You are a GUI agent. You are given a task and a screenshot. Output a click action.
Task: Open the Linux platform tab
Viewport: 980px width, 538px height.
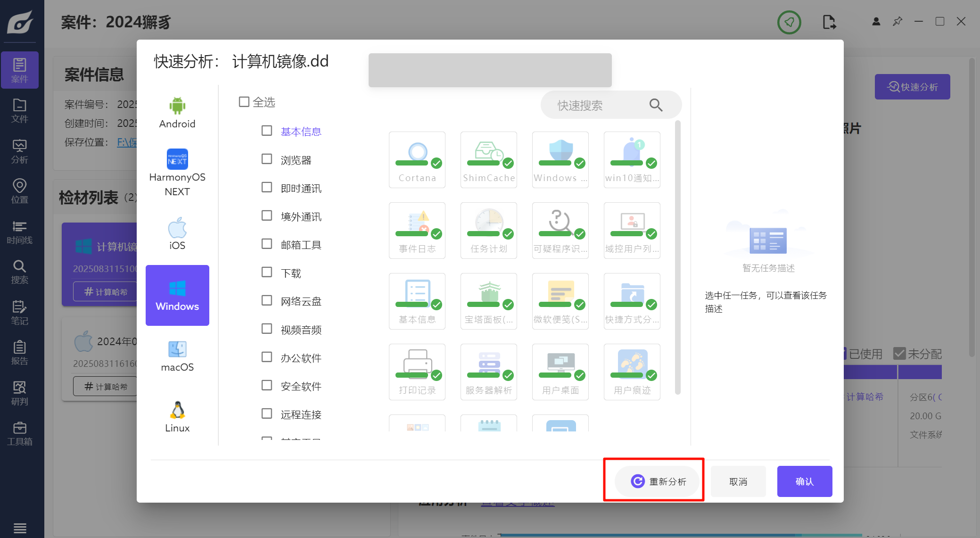point(177,417)
